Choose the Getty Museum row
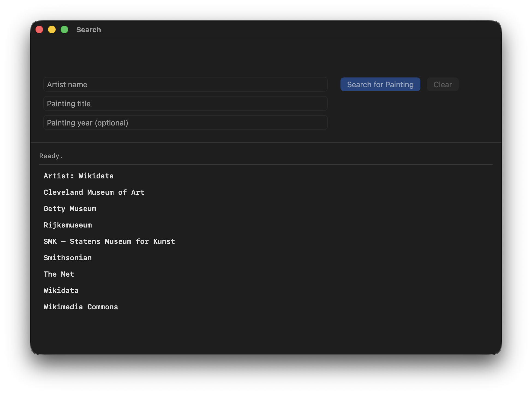Image resolution: width=532 pixels, height=395 pixels. pos(70,209)
